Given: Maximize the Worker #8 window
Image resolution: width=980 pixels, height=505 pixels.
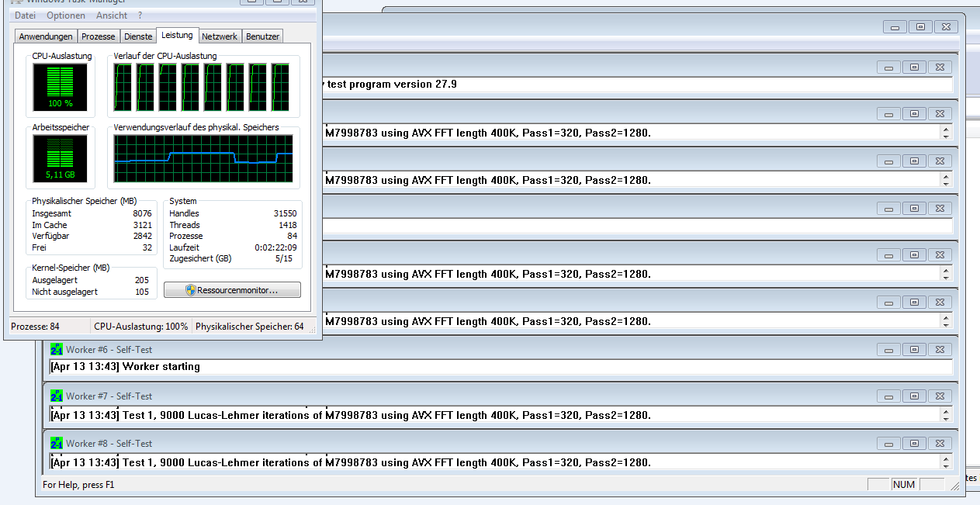Looking at the screenshot, I should tap(914, 444).
